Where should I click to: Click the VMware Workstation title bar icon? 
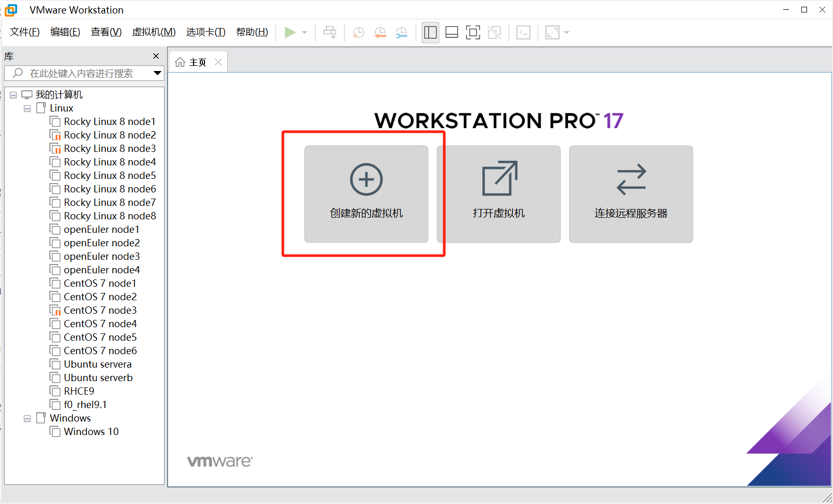tap(11, 10)
